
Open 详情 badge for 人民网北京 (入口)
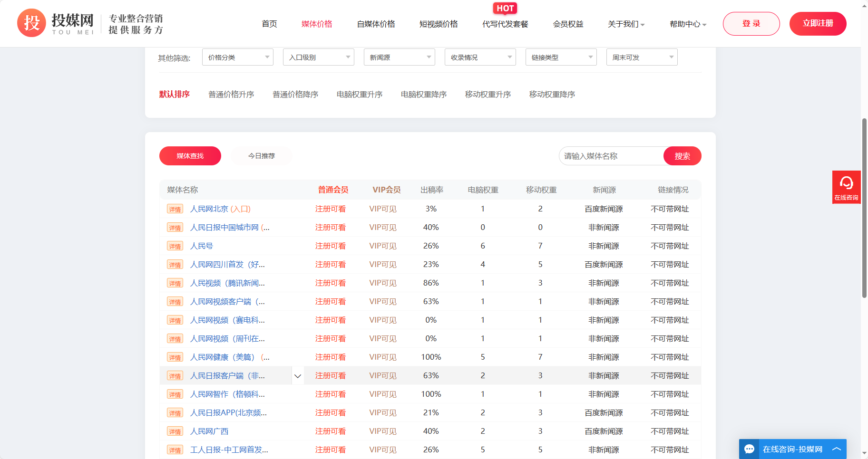click(175, 209)
